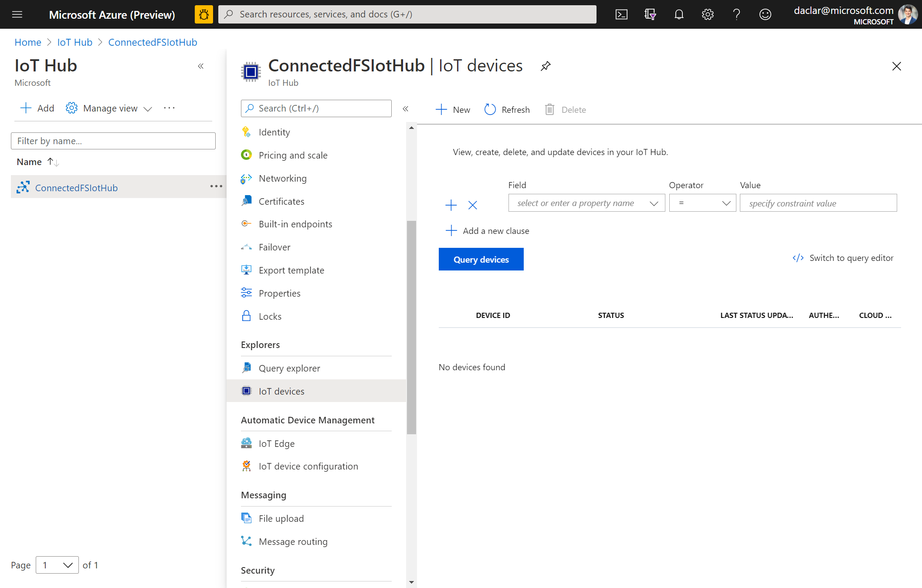
Task: Open Networking settings in sidebar
Action: pyautogui.click(x=282, y=177)
